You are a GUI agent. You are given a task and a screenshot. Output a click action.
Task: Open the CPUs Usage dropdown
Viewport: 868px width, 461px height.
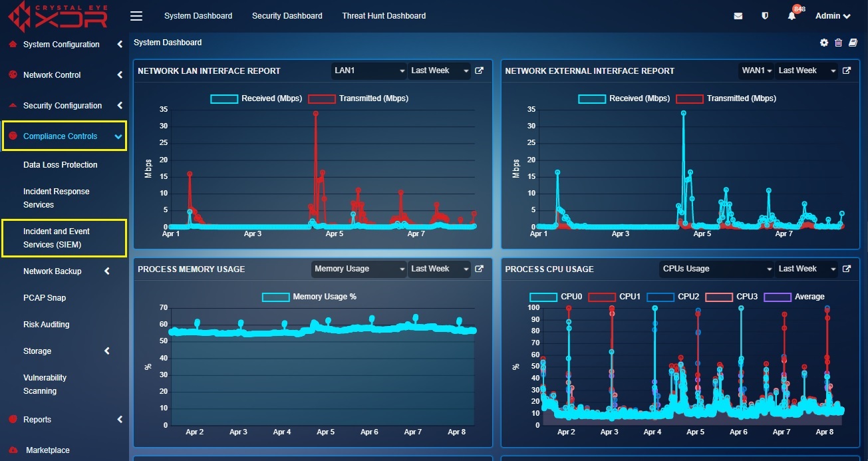tap(717, 269)
